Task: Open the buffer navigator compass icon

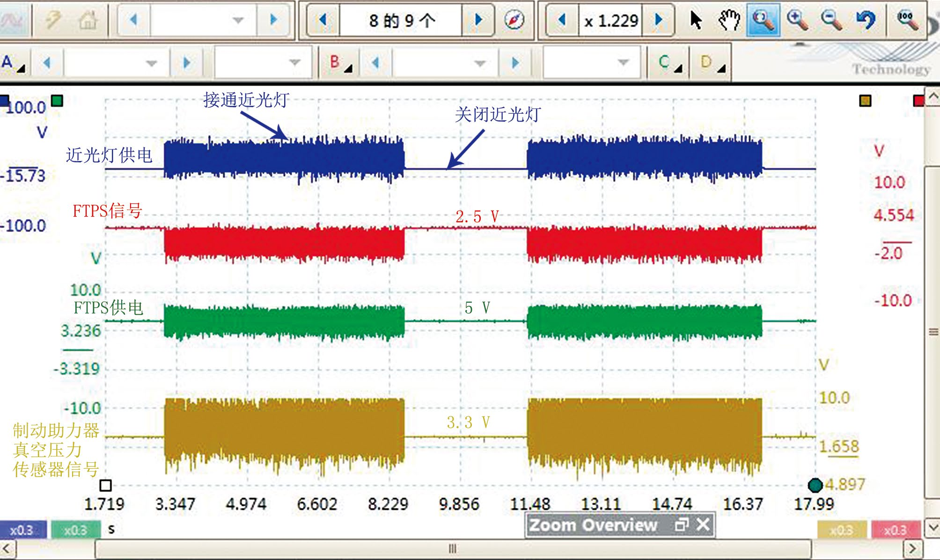Action: tap(514, 20)
